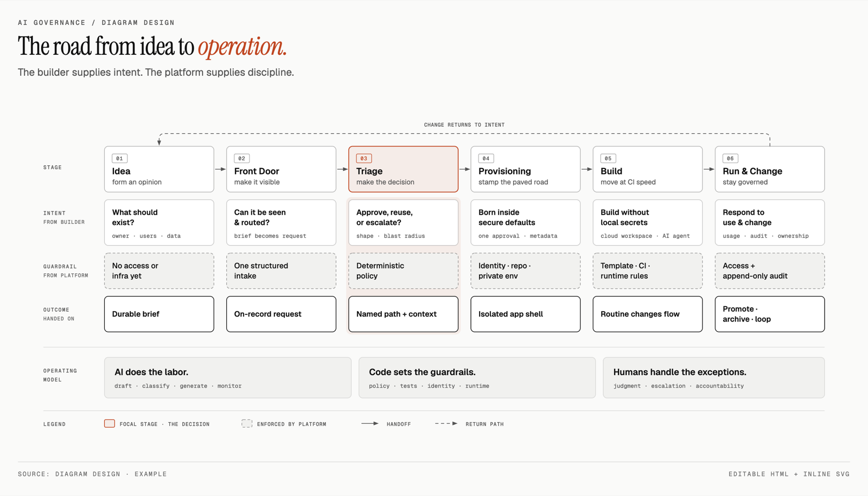This screenshot has height=496, width=868.
Task: Click the "Respond to use & change" card
Action: coord(769,223)
